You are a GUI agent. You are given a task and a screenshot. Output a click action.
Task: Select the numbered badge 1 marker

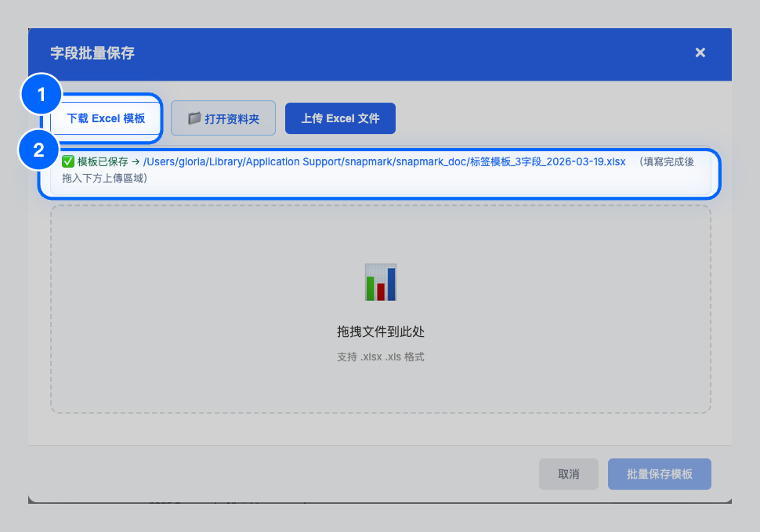pyautogui.click(x=40, y=94)
